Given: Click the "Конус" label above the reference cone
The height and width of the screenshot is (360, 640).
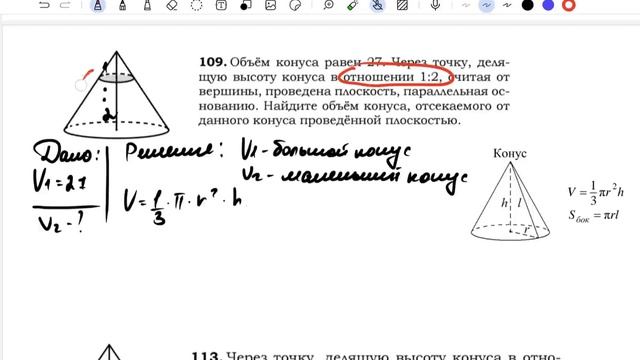Looking at the screenshot, I should pyautogui.click(x=510, y=153).
